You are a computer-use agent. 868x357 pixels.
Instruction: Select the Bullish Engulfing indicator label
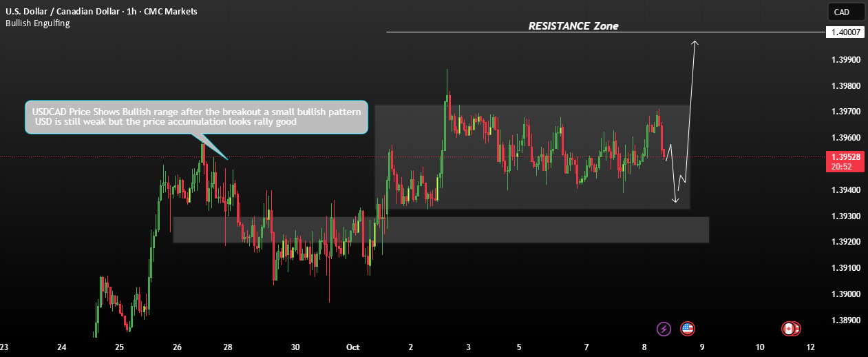(x=37, y=23)
